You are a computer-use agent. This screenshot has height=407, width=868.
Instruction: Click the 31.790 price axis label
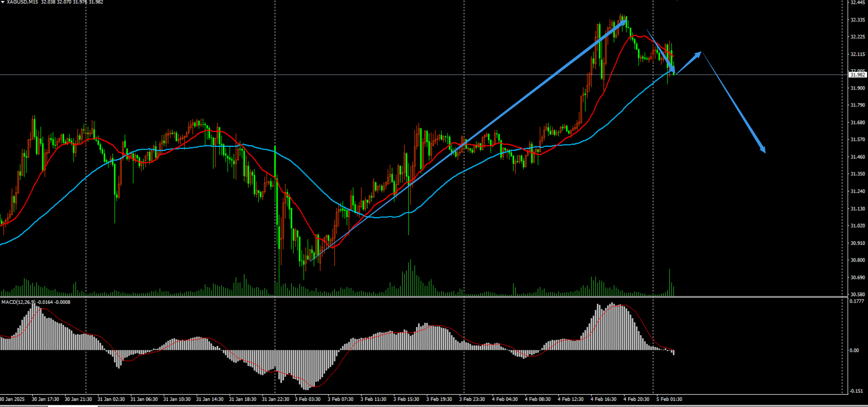858,105
